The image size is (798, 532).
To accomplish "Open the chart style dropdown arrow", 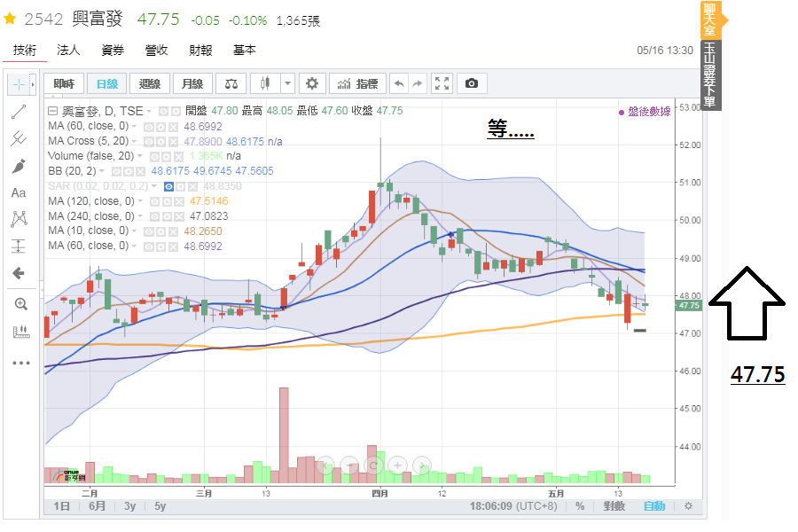I will (x=287, y=83).
